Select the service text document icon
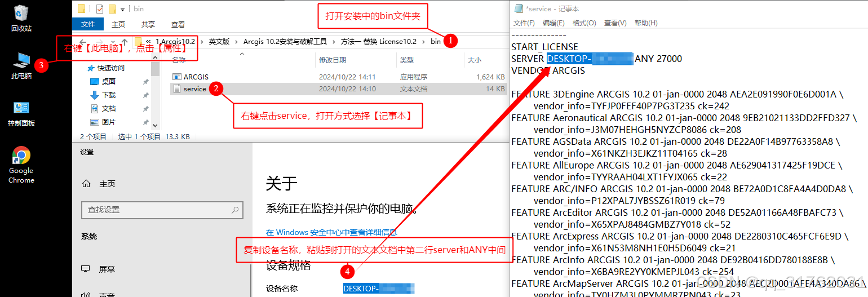The width and height of the screenshot is (868, 297). coord(176,88)
